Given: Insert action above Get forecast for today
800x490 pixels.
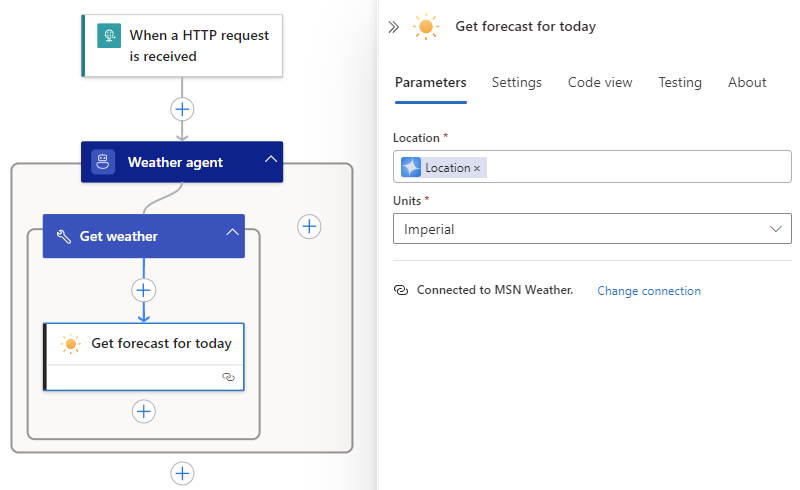Looking at the screenshot, I should click(144, 290).
